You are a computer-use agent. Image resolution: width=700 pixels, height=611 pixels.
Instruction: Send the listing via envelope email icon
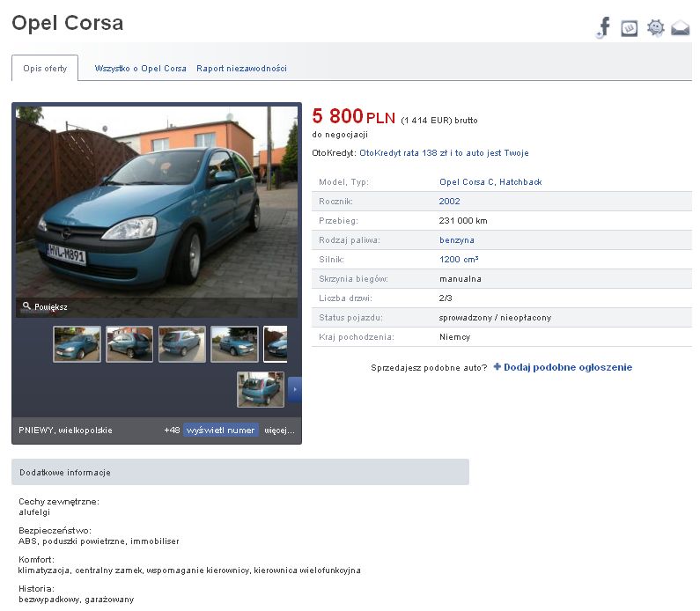tap(681, 28)
